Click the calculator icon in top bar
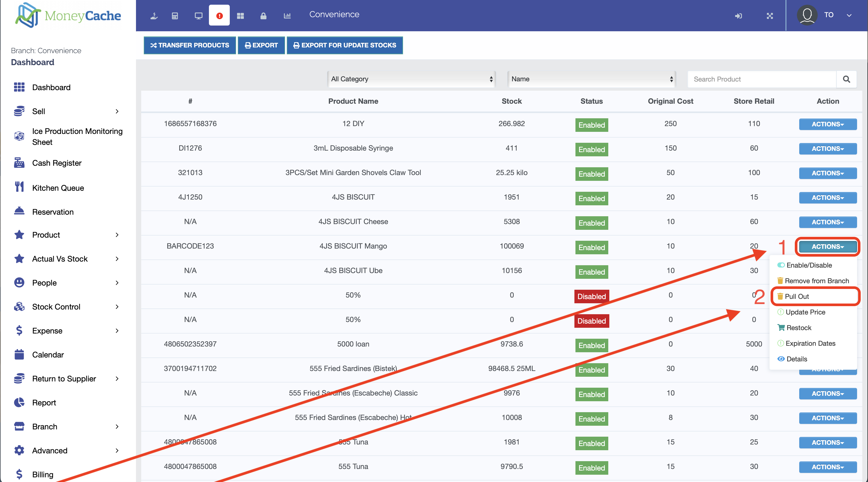This screenshot has height=482, width=868. click(175, 16)
